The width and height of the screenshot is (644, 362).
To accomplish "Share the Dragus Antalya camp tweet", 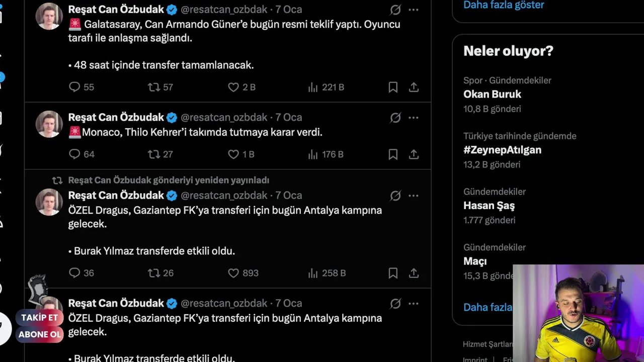I will click(x=414, y=273).
